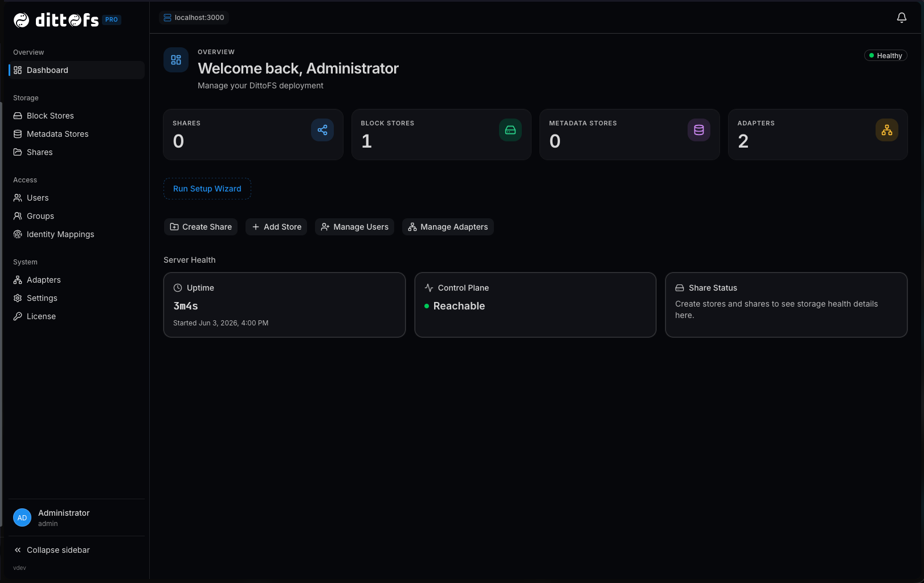
Task: Click the Metadata Stores sidebar icon
Action: click(18, 134)
